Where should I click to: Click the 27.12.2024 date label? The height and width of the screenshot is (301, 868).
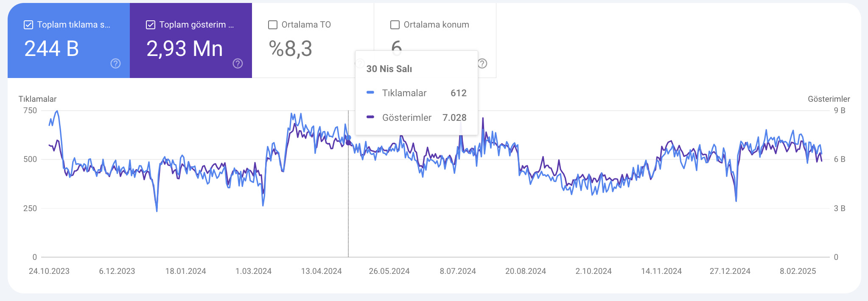730,271
